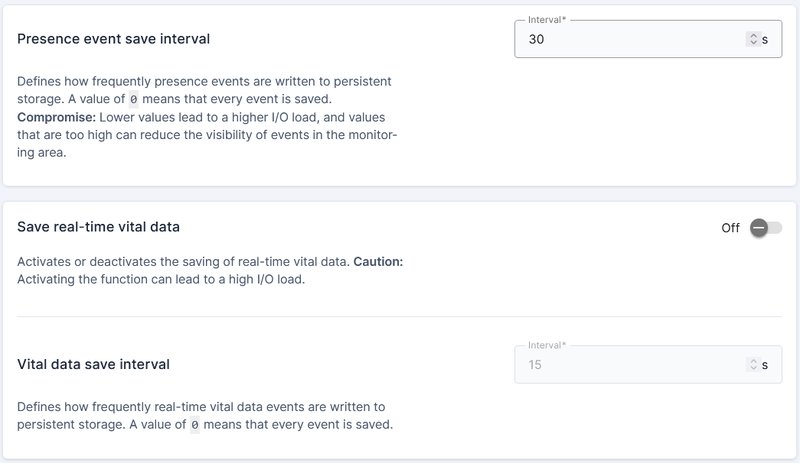The image size is (800, 463).
Task: Click the Off label beside the toggle
Action: coord(730,228)
